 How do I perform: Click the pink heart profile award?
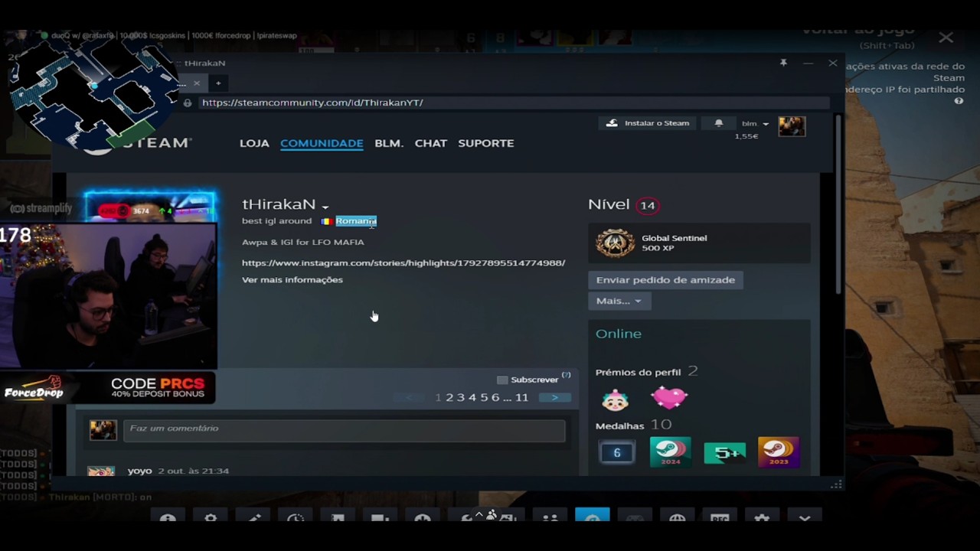(669, 398)
